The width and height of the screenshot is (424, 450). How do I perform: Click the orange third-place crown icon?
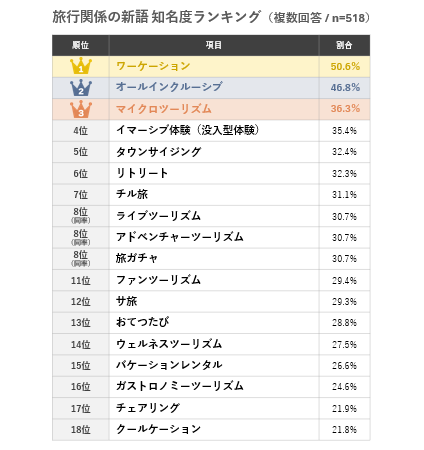(81, 109)
